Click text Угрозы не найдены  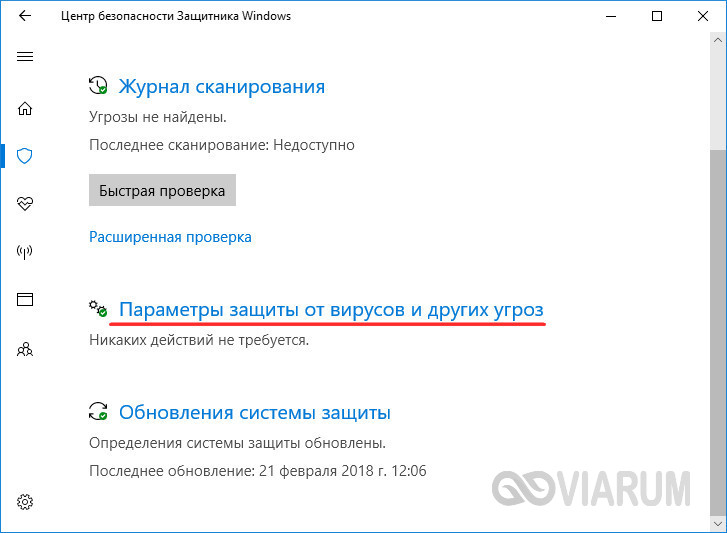(158, 117)
